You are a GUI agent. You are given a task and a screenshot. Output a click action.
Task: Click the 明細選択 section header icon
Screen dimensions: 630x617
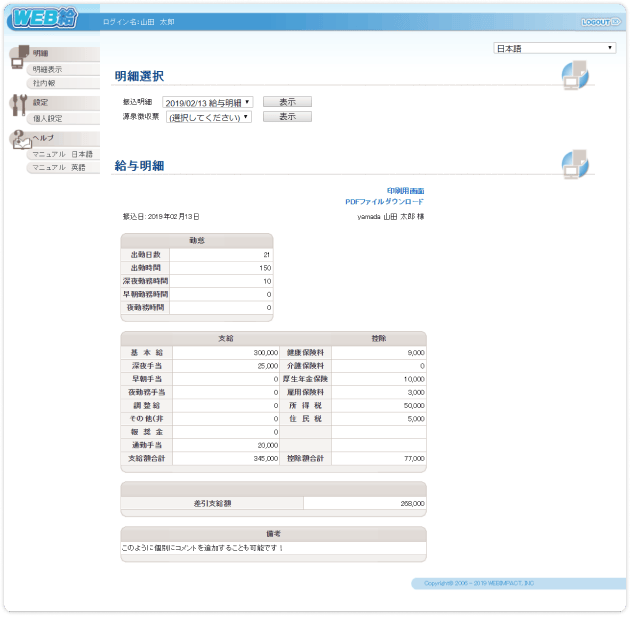pyautogui.click(x=574, y=74)
